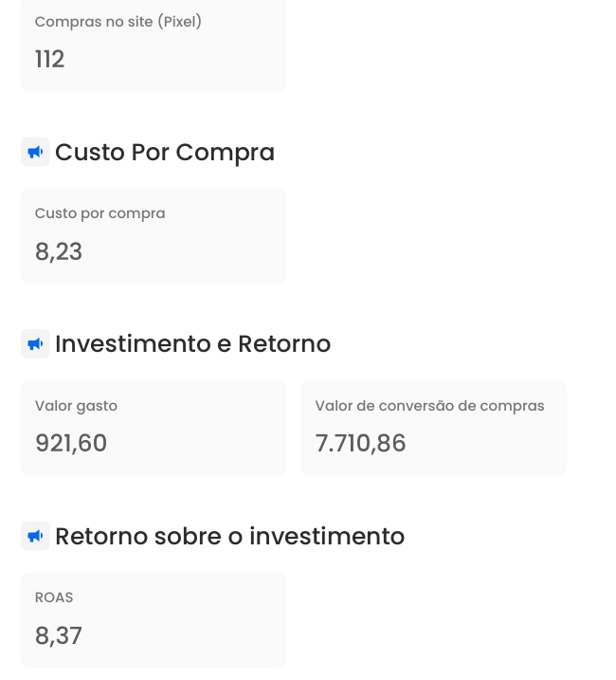Click the Custo Por Compra section heading
616x680 pixels.
pyautogui.click(x=165, y=153)
